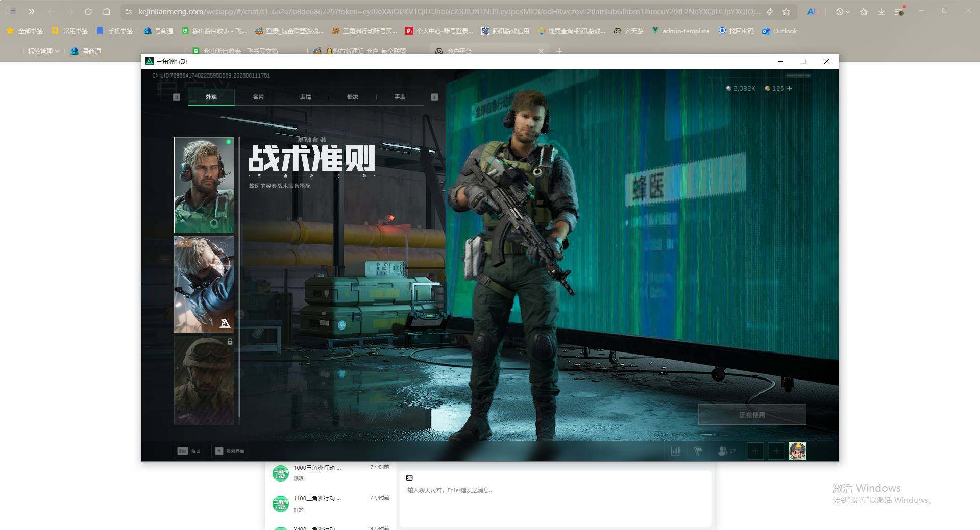This screenshot has height=530, width=980.
Task: Close the 商户平台 browser tab
Action: point(541,51)
